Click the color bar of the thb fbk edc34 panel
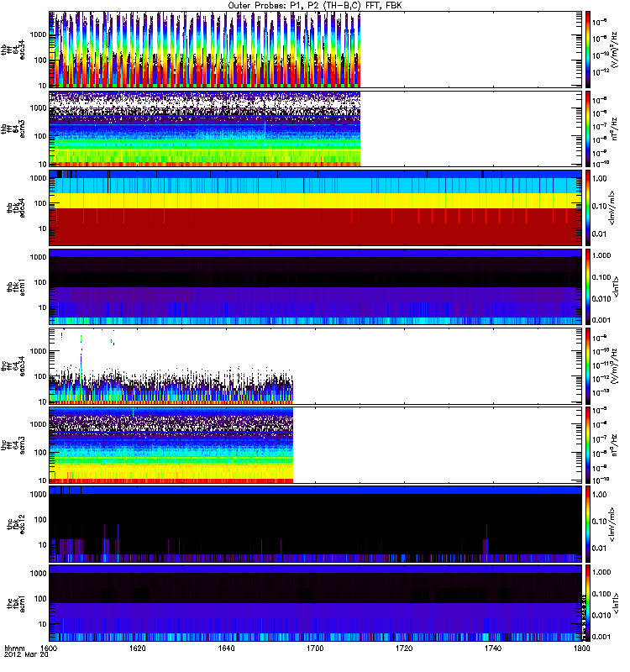Viewport: 630px width, 672px height. pyautogui.click(x=589, y=207)
